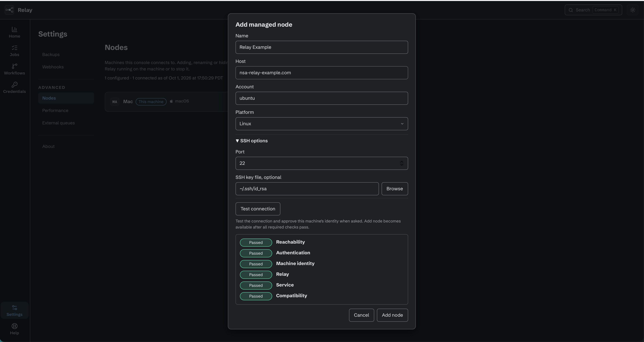Click the Port field showing 22
The width and height of the screenshot is (644, 342).
click(x=321, y=163)
